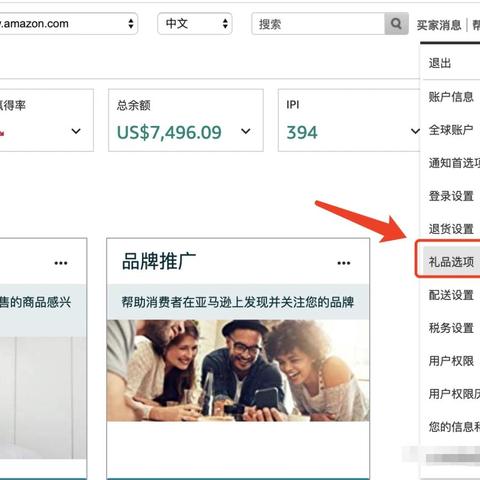Click the 品牌推广 card title
The width and height of the screenshot is (480, 480).
pyautogui.click(x=159, y=261)
